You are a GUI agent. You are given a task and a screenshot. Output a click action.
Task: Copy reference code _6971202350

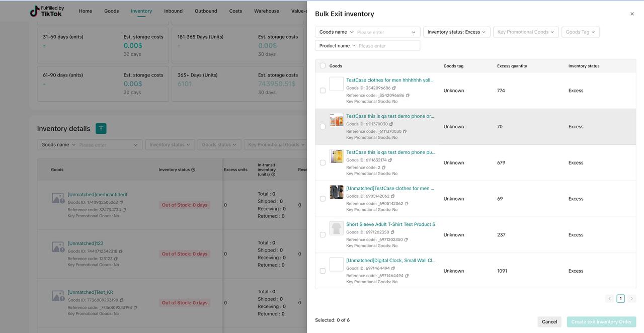point(406,240)
